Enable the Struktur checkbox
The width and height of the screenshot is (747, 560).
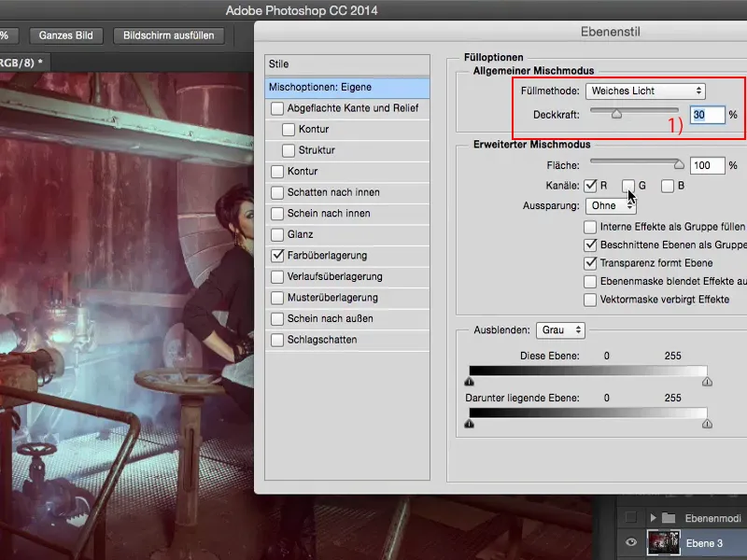tap(289, 150)
